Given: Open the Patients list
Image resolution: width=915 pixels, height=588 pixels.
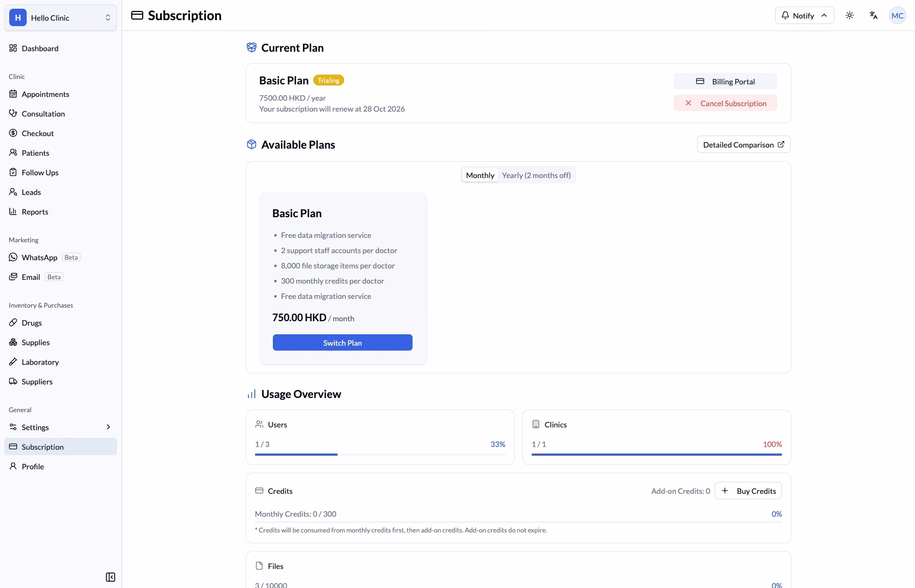Looking at the screenshot, I should [x=60, y=153].
